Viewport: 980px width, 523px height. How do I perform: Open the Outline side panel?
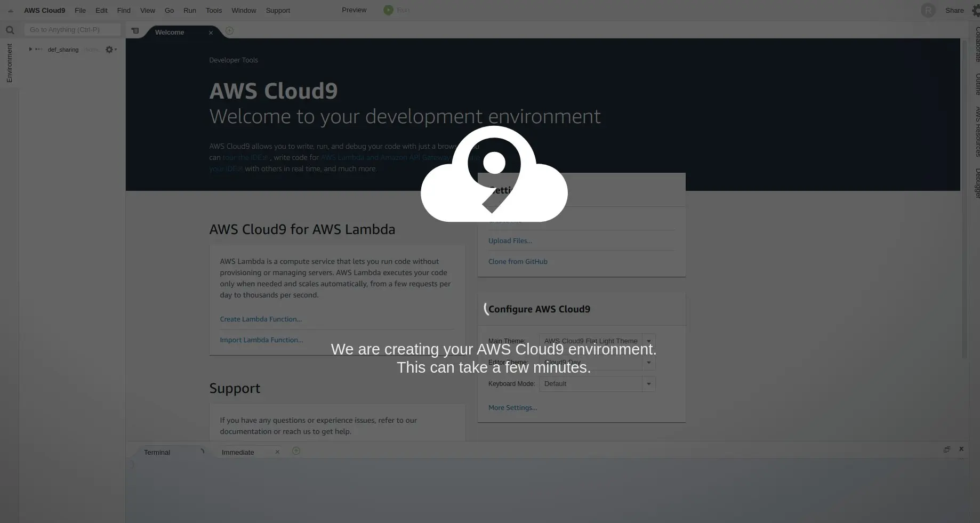click(977, 84)
